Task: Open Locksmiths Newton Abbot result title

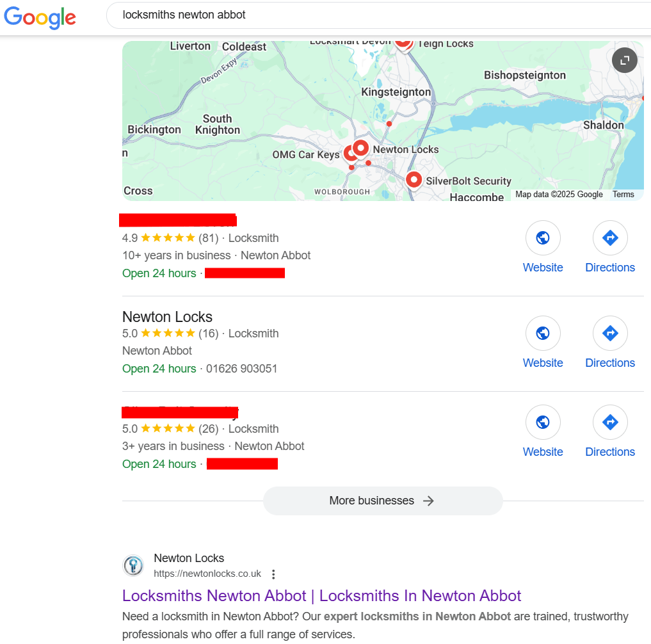Action: pyautogui.click(x=321, y=596)
